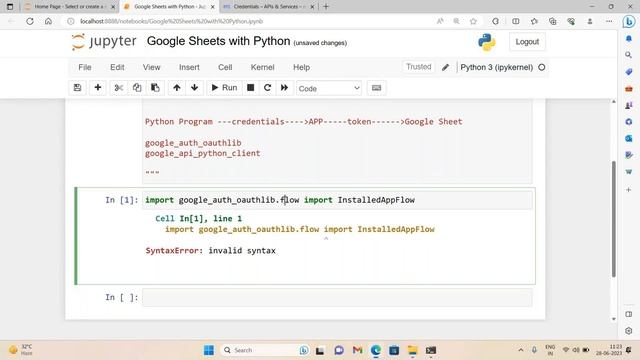Open the Help menu
This screenshot has height=360, width=640.
pos(301,67)
